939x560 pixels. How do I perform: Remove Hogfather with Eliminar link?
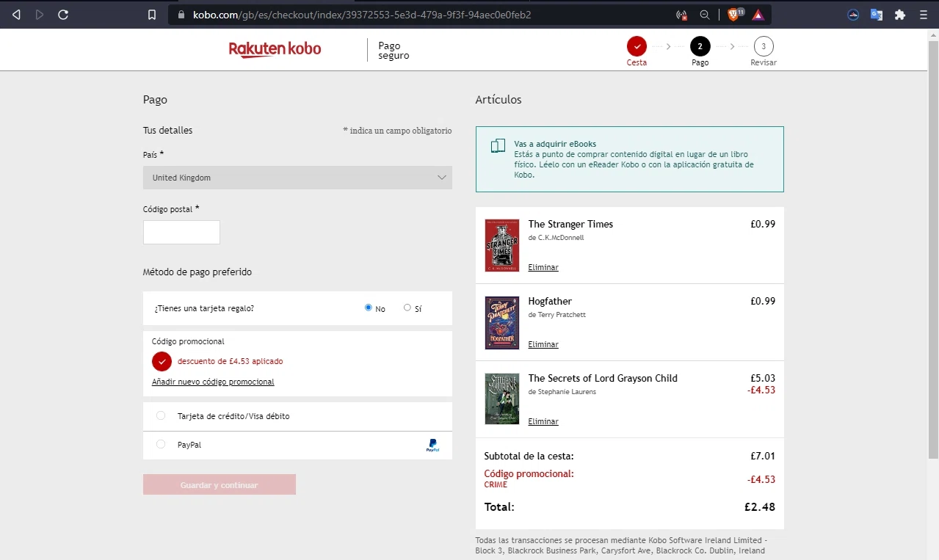click(543, 344)
